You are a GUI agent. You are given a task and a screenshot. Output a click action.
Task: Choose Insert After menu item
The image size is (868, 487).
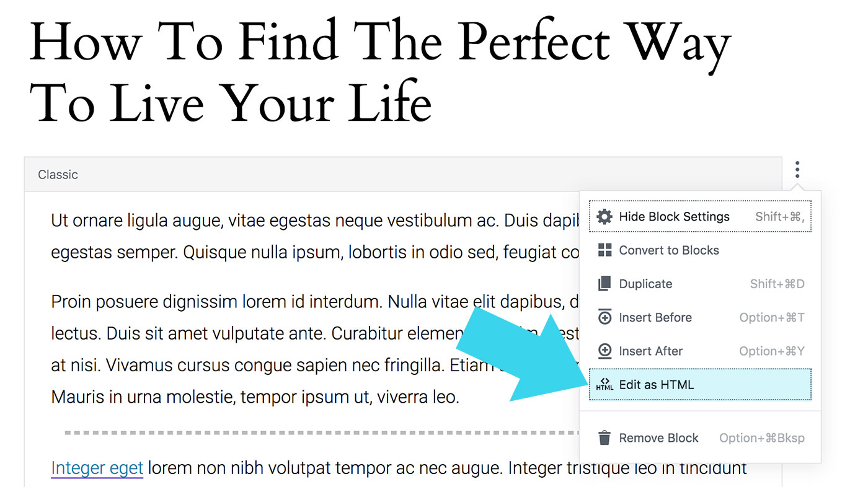point(700,351)
